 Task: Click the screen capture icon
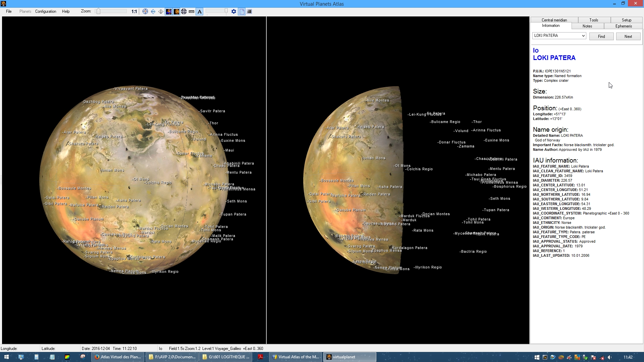(x=250, y=11)
